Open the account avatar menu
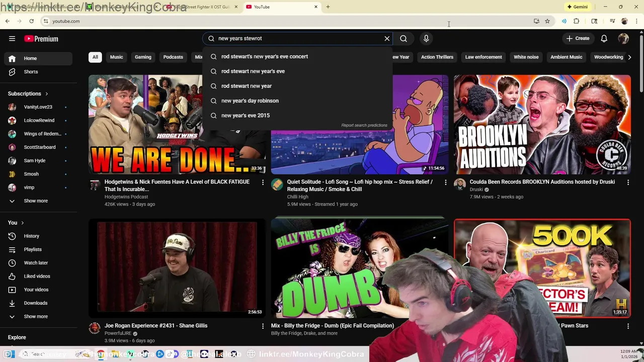Viewport: 644px width, 362px height. pos(623,38)
